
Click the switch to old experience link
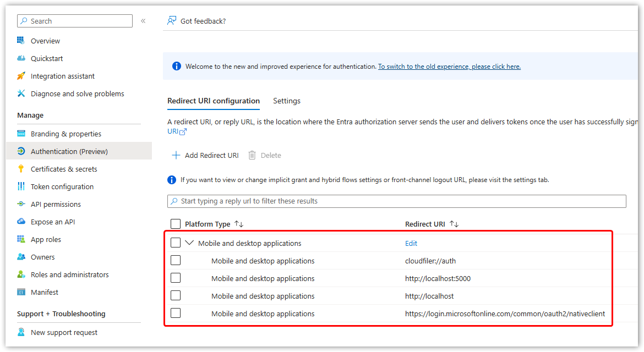click(x=449, y=67)
